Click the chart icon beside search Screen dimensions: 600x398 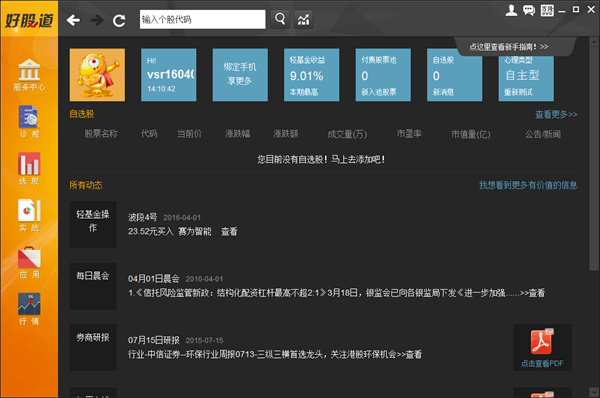[x=303, y=19]
